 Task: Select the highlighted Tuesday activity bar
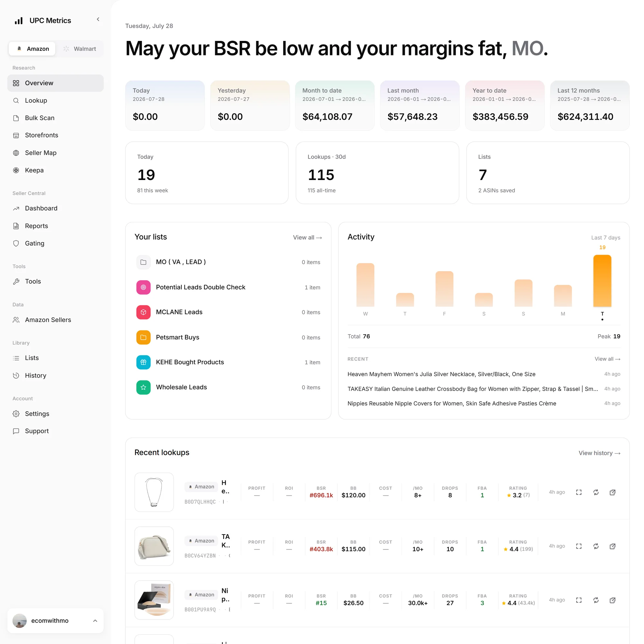coord(602,281)
